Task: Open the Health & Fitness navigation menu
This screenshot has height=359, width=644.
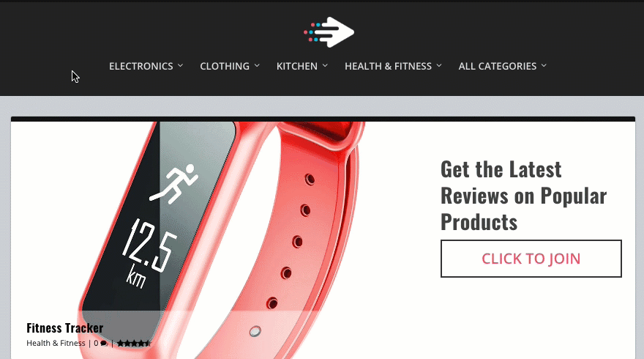Action: point(388,66)
